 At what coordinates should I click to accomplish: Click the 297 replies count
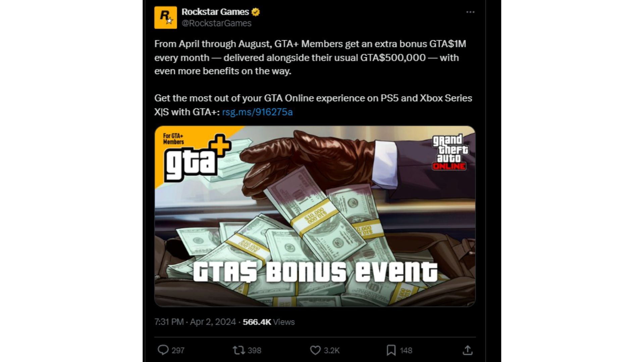click(178, 350)
